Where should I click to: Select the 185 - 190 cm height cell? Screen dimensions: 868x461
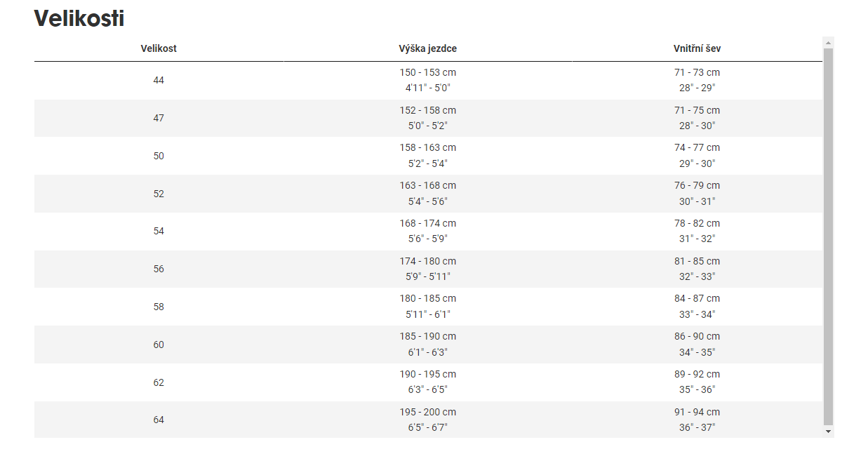(x=428, y=337)
